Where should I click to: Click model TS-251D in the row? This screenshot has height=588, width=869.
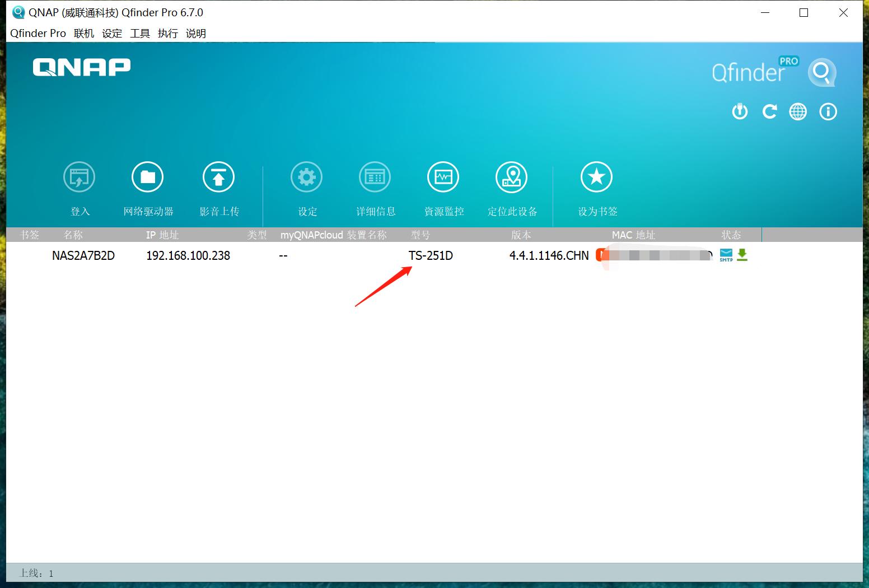pyautogui.click(x=431, y=256)
